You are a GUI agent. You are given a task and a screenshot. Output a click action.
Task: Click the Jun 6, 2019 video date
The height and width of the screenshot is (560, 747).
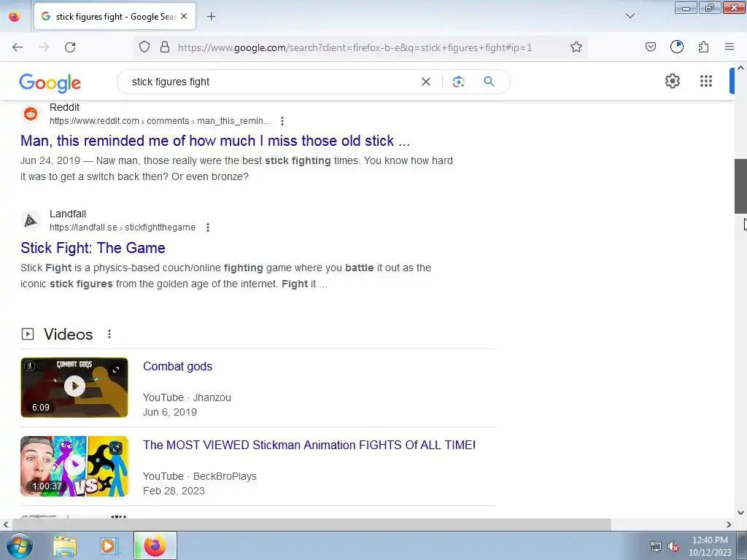169,412
